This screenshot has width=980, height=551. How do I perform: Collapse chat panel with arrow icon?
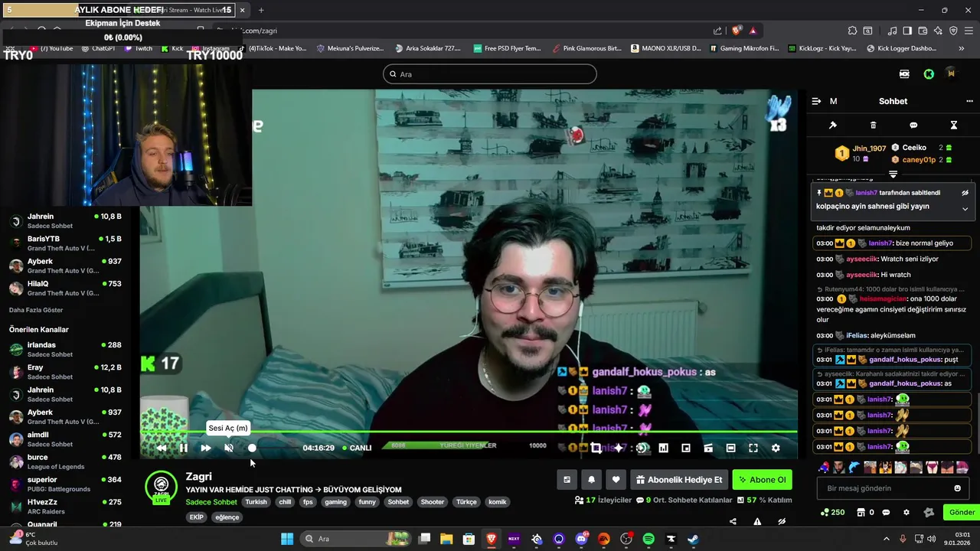tap(816, 101)
